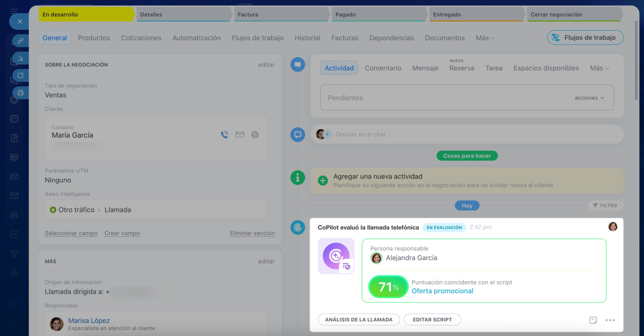The width and height of the screenshot is (644, 336).
Task: Close the deal panel with X button
Action: point(20,22)
